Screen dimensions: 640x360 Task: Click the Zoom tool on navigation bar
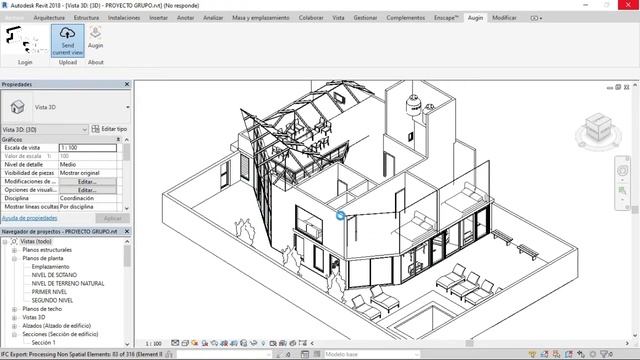[622, 191]
